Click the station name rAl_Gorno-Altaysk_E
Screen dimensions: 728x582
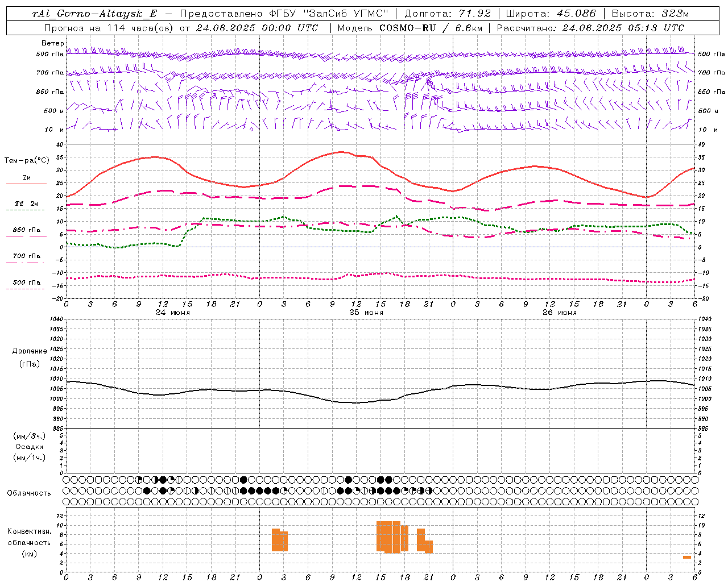click(94, 14)
